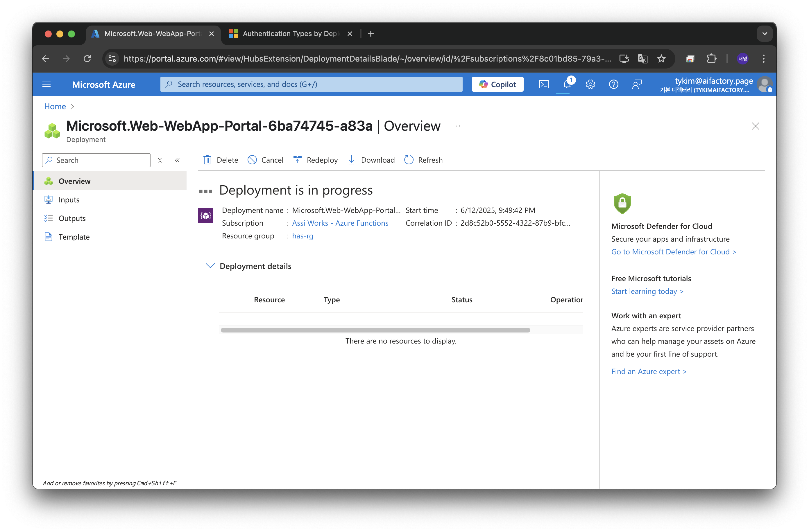Click Delete deployment toolbar button
Screen dimensions: 809x532
coord(221,160)
